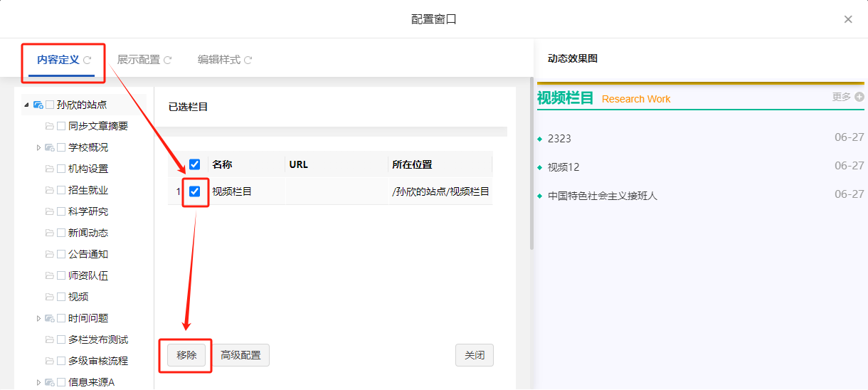Click the 招生就业 folder icon
The width and height of the screenshot is (868, 390).
point(50,190)
